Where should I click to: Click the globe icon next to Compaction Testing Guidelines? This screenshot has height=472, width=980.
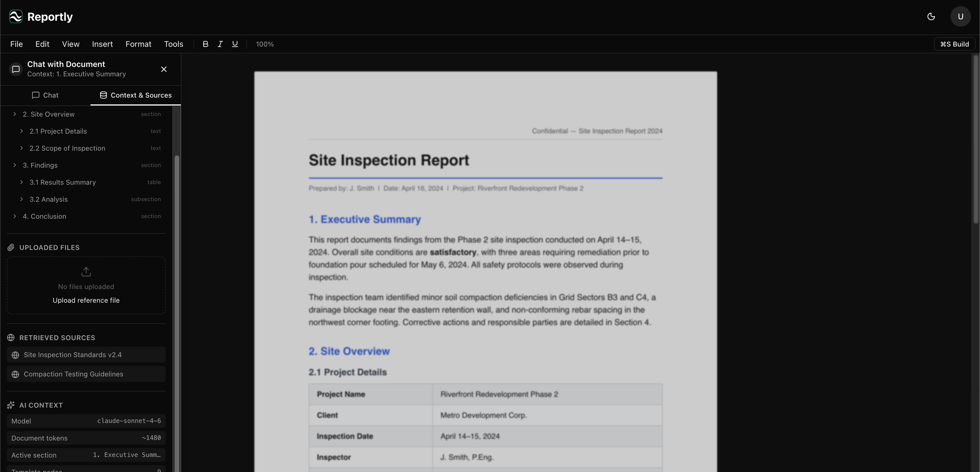(x=15, y=374)
